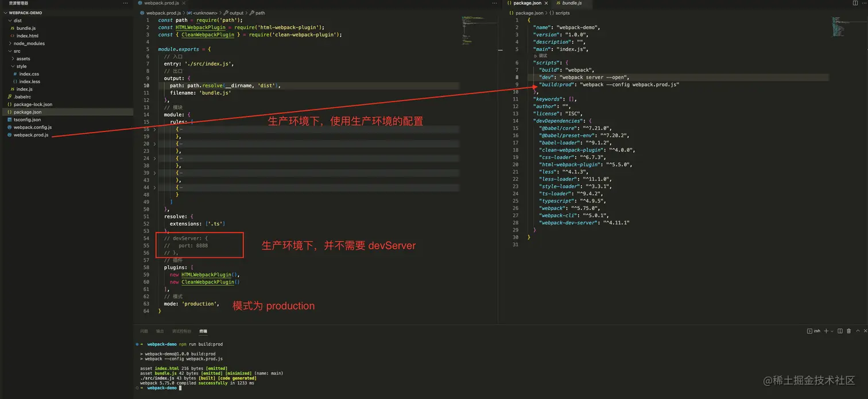Click package.json in right breadcrumb

pyautogui.click(x=529, y=13)
